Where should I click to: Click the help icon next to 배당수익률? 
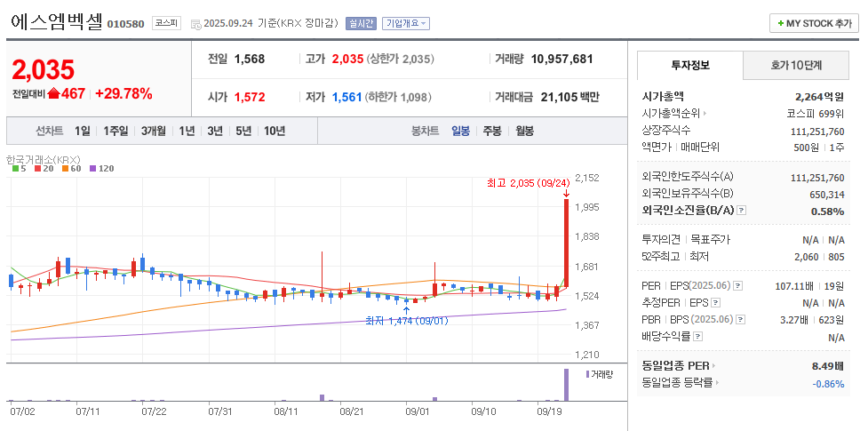coord(697,336)
